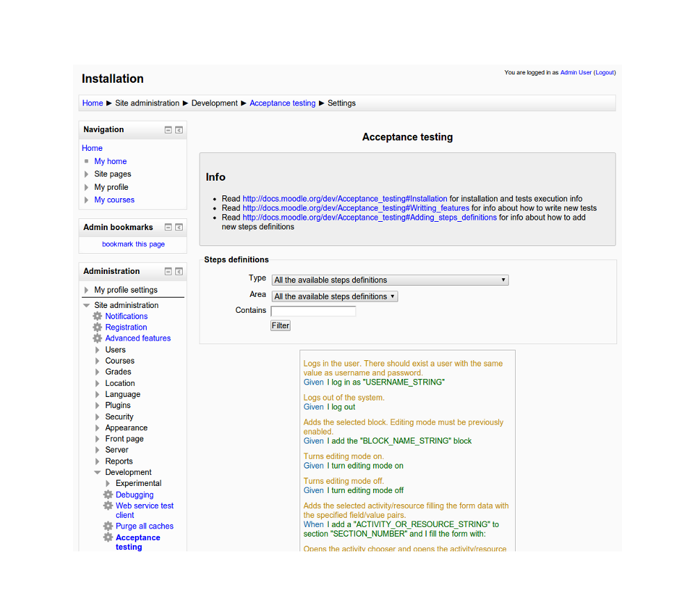Collapse the Development section
Viewport: 695px width, 616px height.
click(97, 471)
